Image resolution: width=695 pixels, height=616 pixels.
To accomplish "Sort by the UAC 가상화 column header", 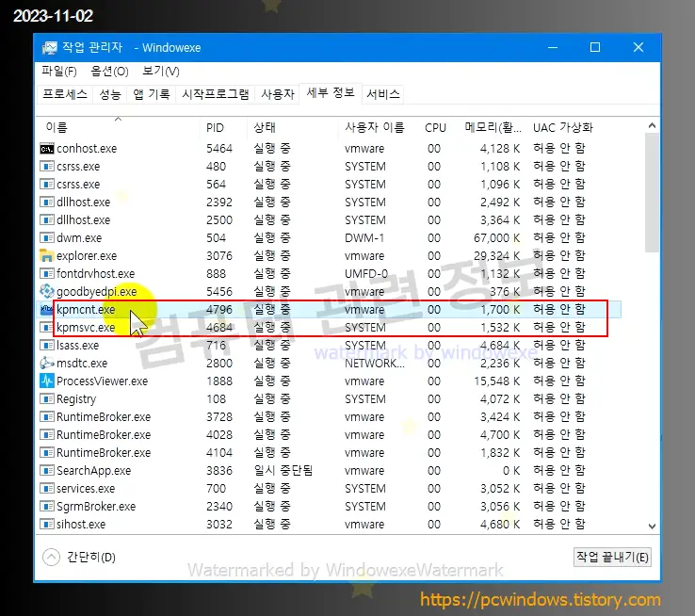I will (562, 128).
